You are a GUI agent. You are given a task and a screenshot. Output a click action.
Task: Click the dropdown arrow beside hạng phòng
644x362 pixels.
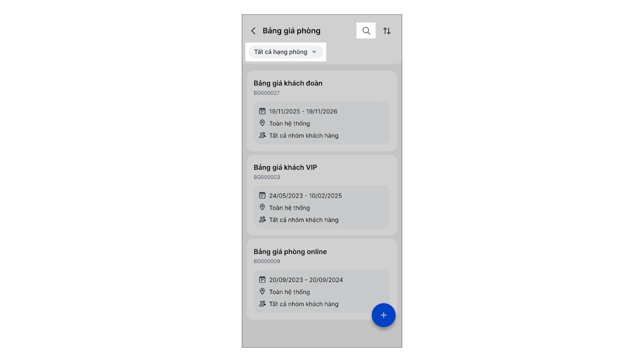pyautogui.click(x=314, y=52)
